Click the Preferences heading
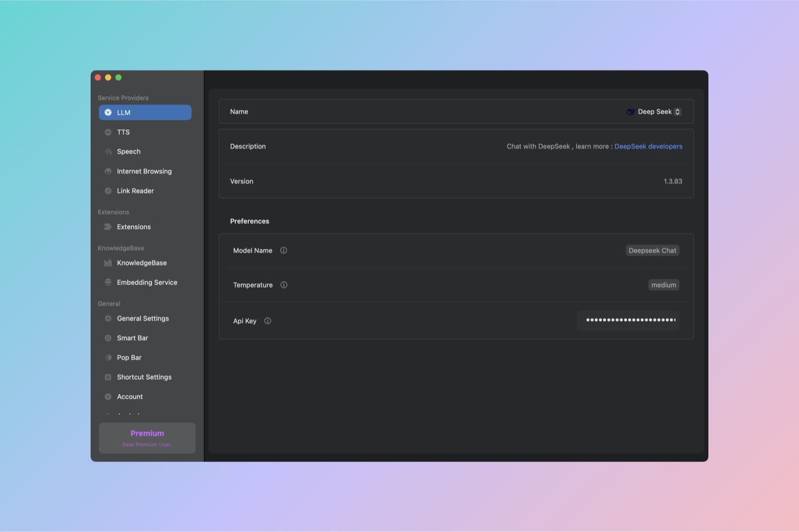Viewport: 799px width, 532px height. pyautogui.click(x=250, y=221)
